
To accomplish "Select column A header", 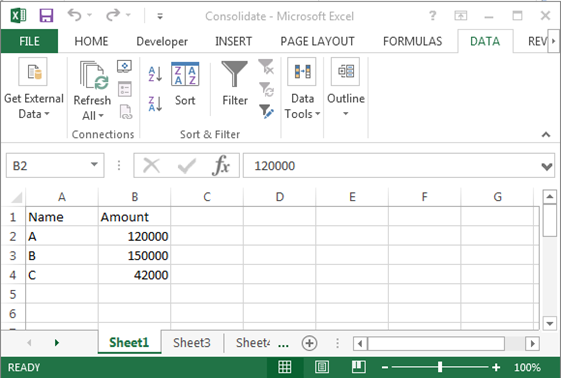I will [62, 197].
